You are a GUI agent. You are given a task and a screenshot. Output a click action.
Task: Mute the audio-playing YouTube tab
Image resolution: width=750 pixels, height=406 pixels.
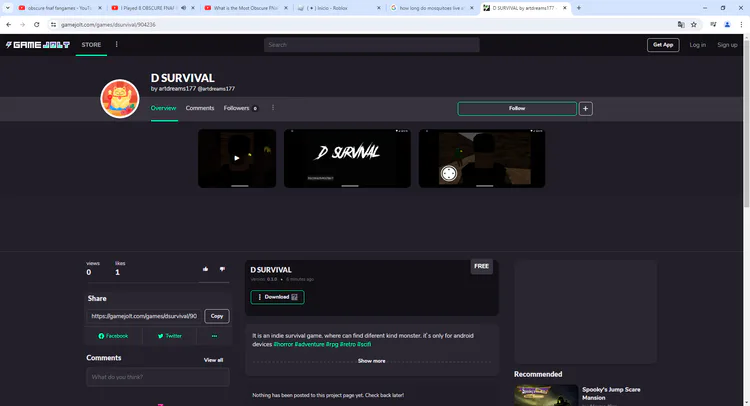184,8
